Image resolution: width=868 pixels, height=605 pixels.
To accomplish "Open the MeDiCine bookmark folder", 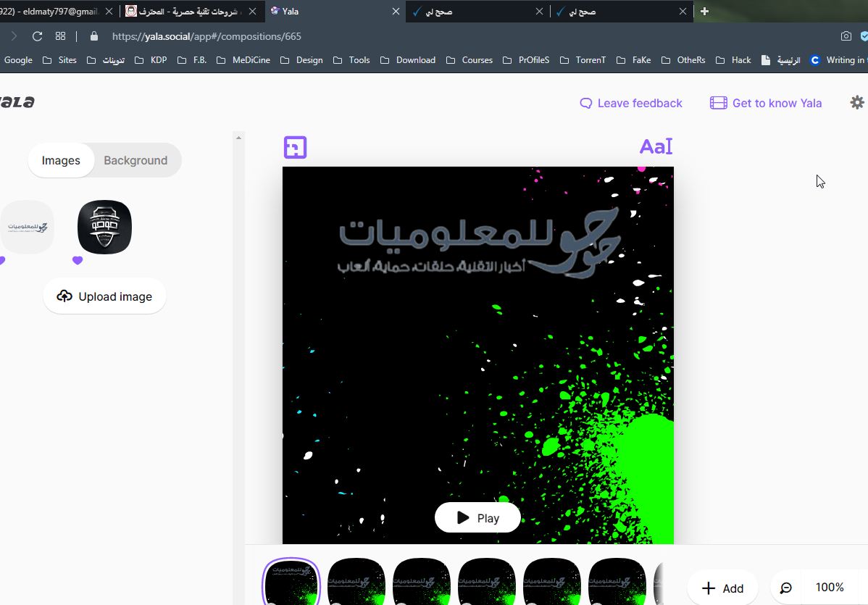I will tap(243, 60).
